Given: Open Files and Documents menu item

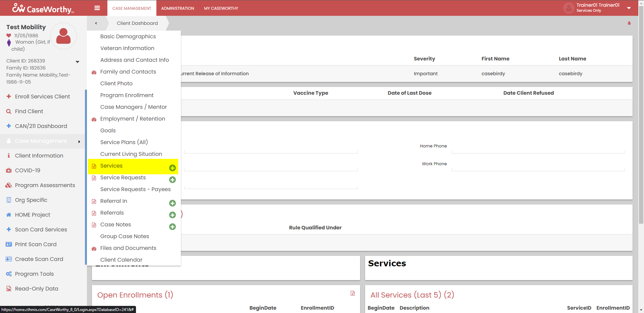Looking at the screenshot, I should 128,248.
